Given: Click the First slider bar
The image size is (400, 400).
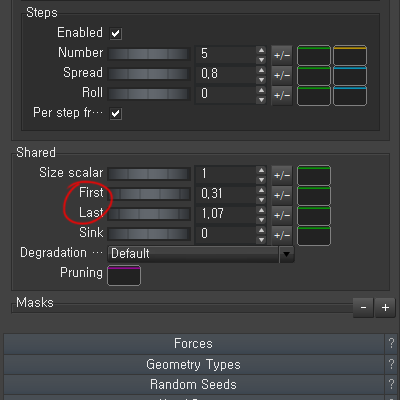Looking at the screenshot, I should point(149,194).
